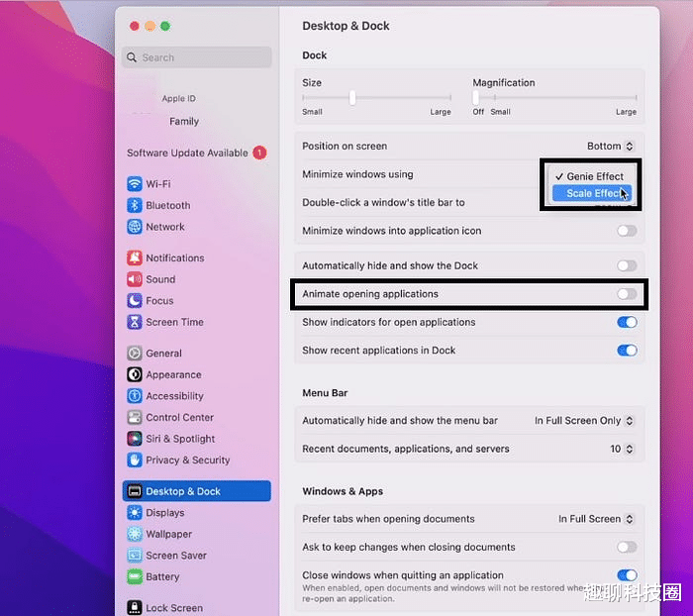Viewport: 693px width, 616px height.
Task: Click the Siri & Spotlight icon
Action: click(x=135, y=439)
